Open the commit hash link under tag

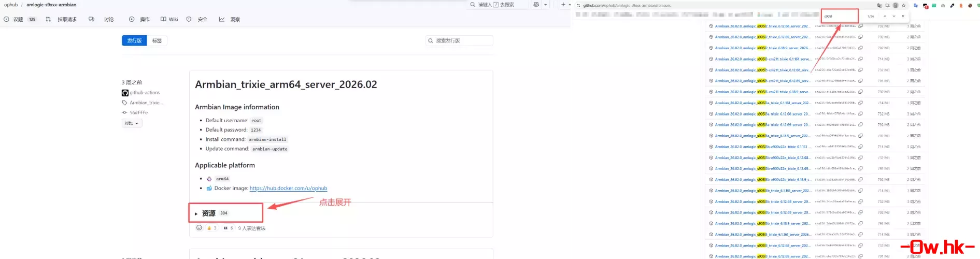coord(138,112)
